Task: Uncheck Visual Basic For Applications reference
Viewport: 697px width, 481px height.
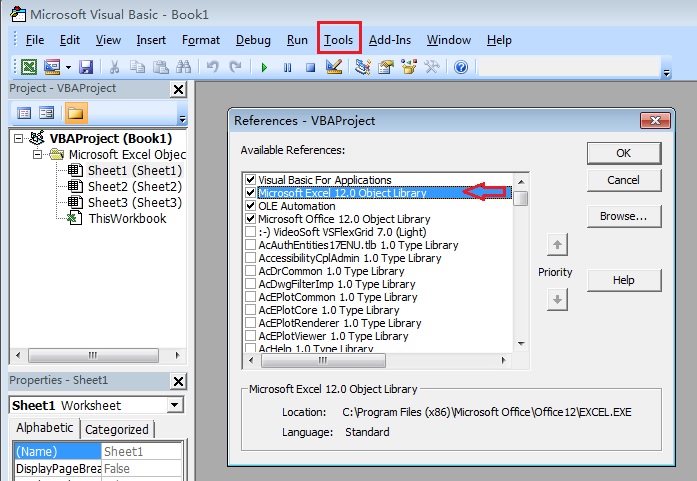Action: 250,180
